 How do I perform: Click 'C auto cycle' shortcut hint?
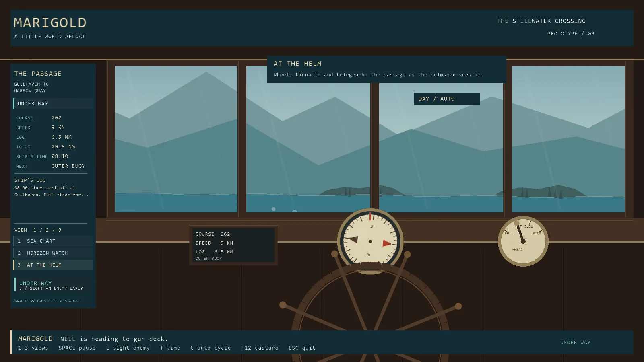[211, 348]
